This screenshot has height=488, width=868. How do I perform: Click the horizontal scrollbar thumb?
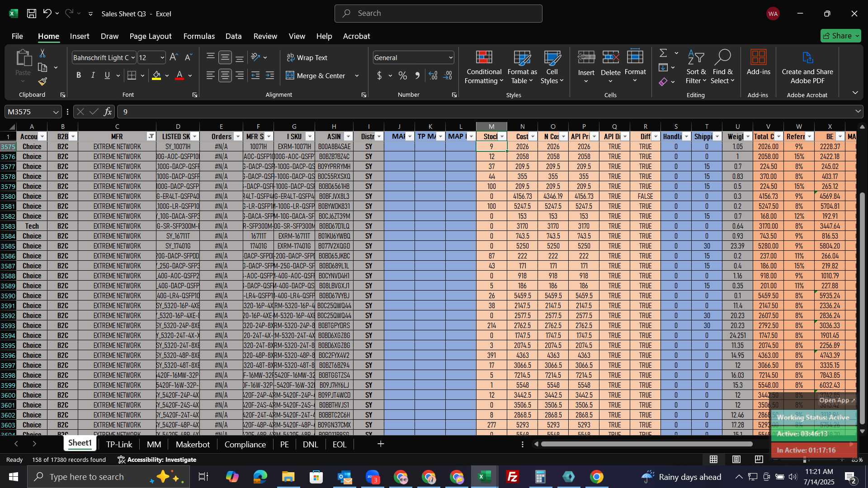(x=646, y=444)
